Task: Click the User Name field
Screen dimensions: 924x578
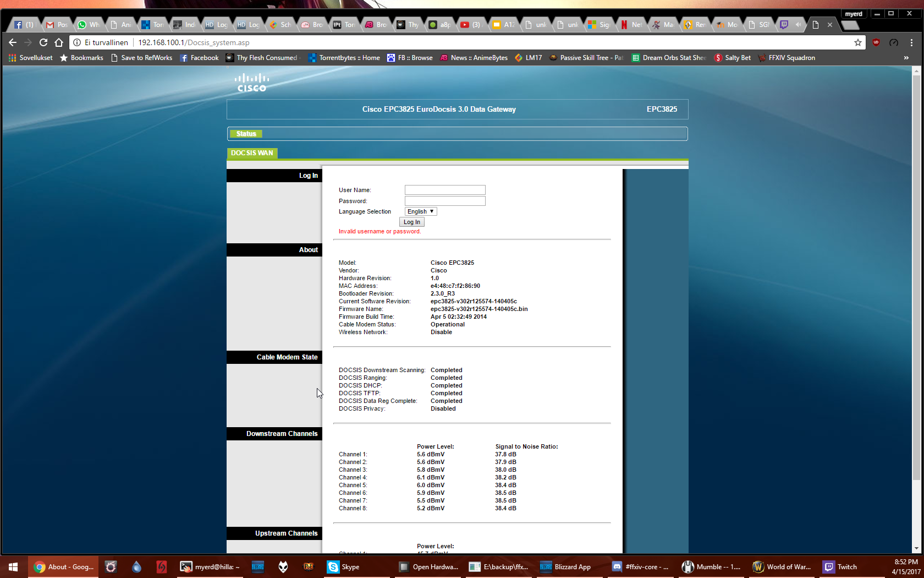Action: [x=445, y=190]
